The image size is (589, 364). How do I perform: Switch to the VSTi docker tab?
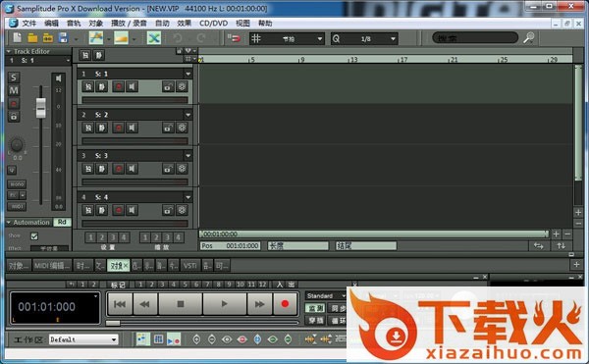coord(190,266)
